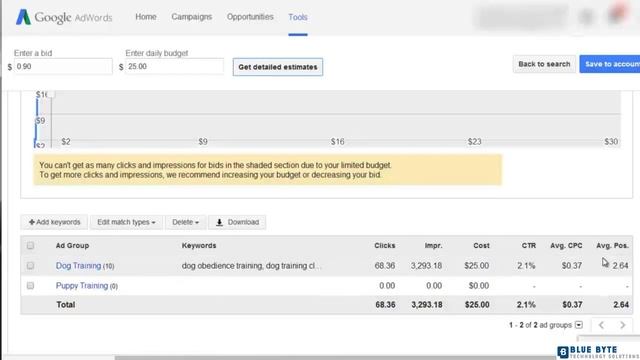This screenshot has width=640, height=360.
Task: Go to next page arrow
Action: point(622,325)
